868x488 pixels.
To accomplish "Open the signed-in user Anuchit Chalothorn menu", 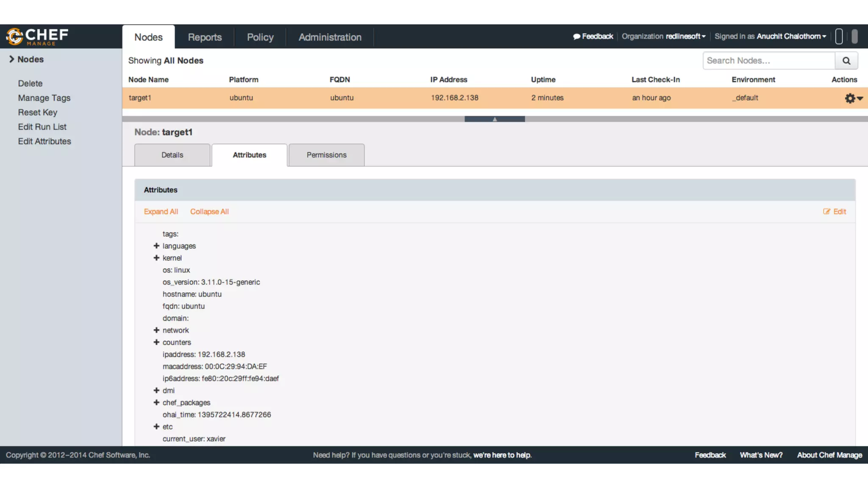I will pos(771,36).
